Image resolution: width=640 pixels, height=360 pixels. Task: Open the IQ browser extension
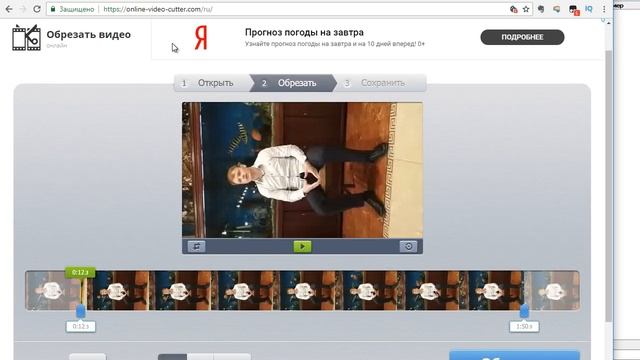point(589,9)
